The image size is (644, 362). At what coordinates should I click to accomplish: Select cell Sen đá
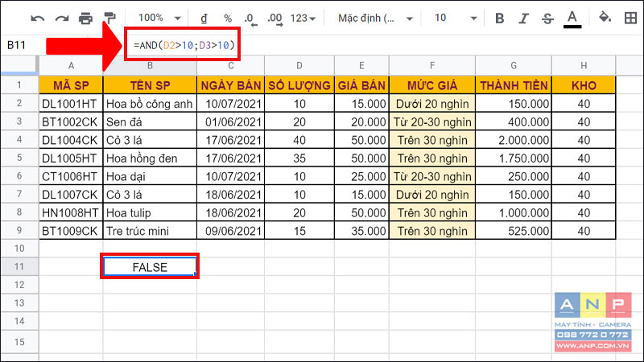tap(150, 122)
